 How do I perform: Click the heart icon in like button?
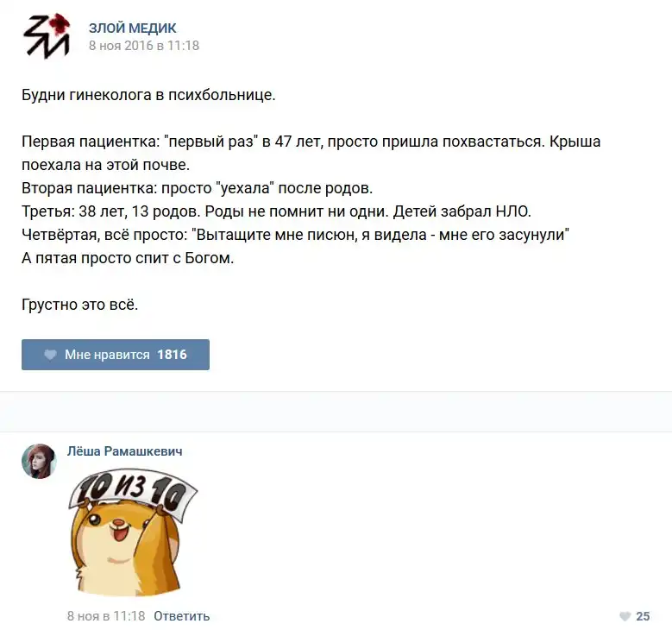click(x=50, y=355)
